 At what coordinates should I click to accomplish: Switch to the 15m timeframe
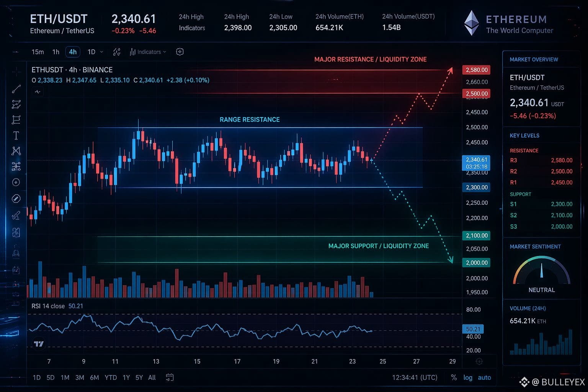[38, 52]
